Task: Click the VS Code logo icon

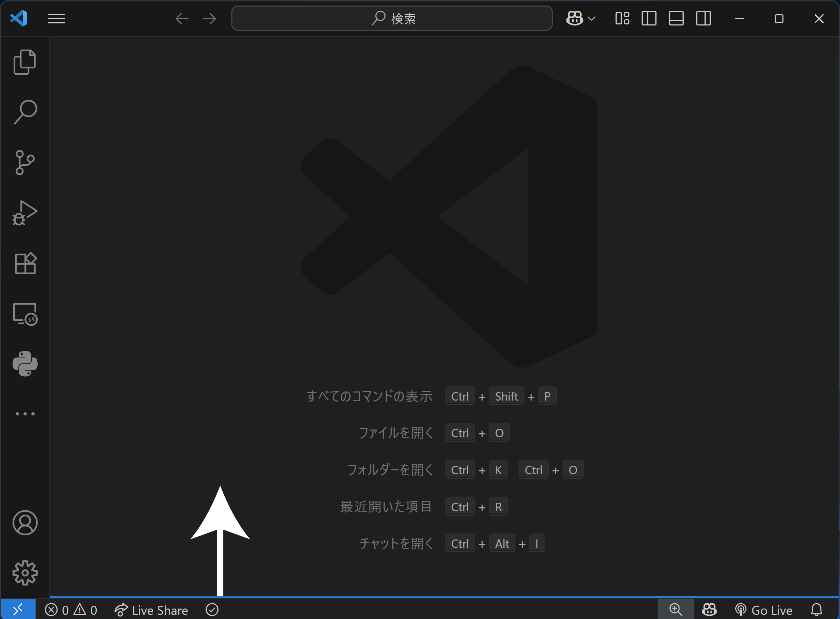Action: click(19, 18)
